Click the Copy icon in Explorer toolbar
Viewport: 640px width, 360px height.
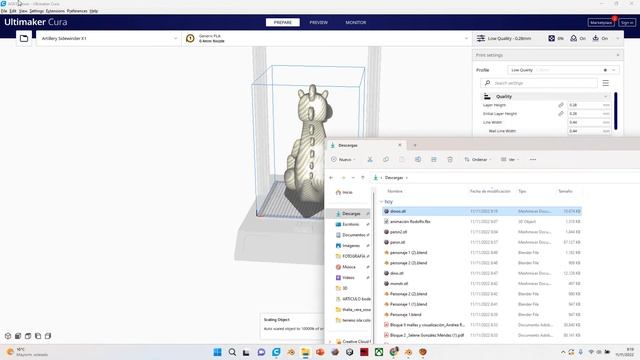coord(386,160)
